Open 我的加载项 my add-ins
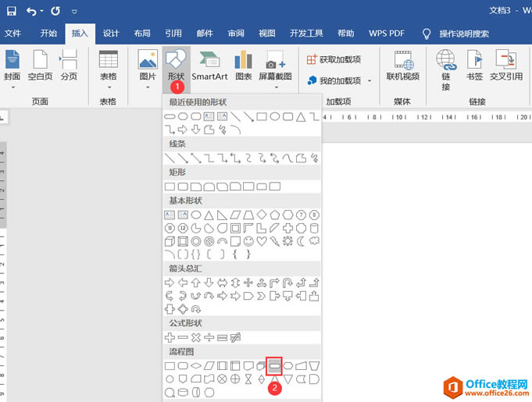This screenshot has height=402, width=532. 334,80
